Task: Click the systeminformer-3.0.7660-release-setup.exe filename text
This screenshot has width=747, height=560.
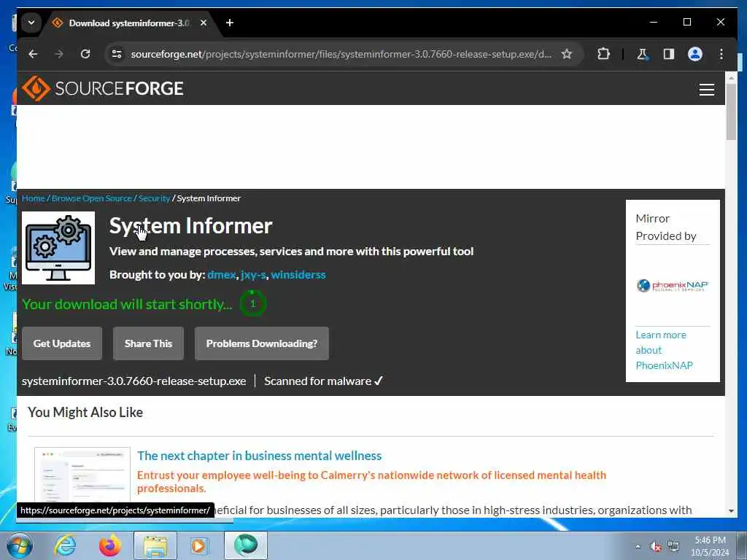Action: point(134,381)
